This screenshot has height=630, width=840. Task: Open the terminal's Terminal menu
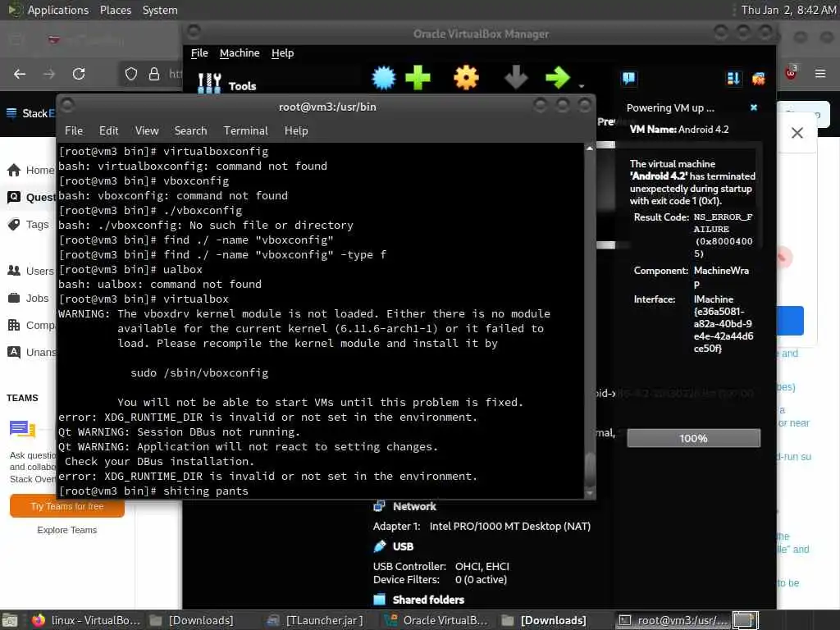coord(246,130)
